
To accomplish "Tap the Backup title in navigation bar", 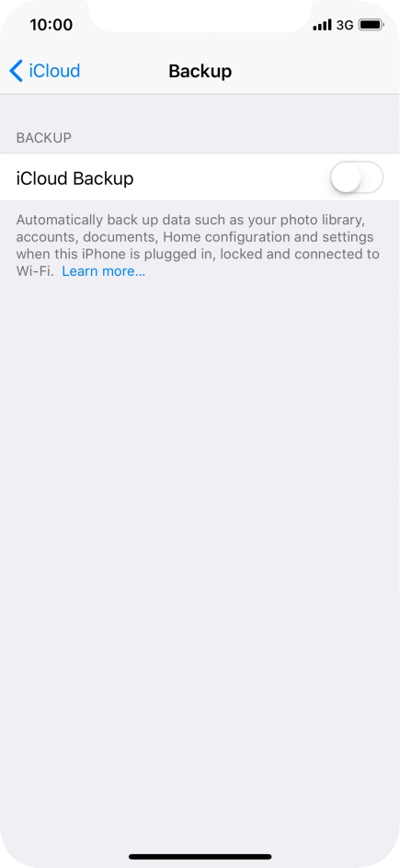I will (200, 72).
